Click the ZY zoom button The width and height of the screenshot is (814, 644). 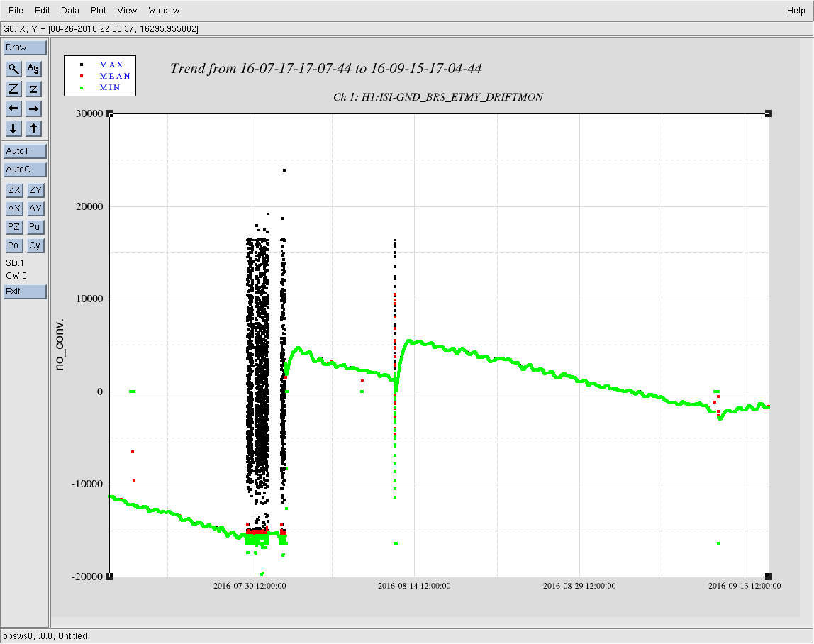coord(35,190)
